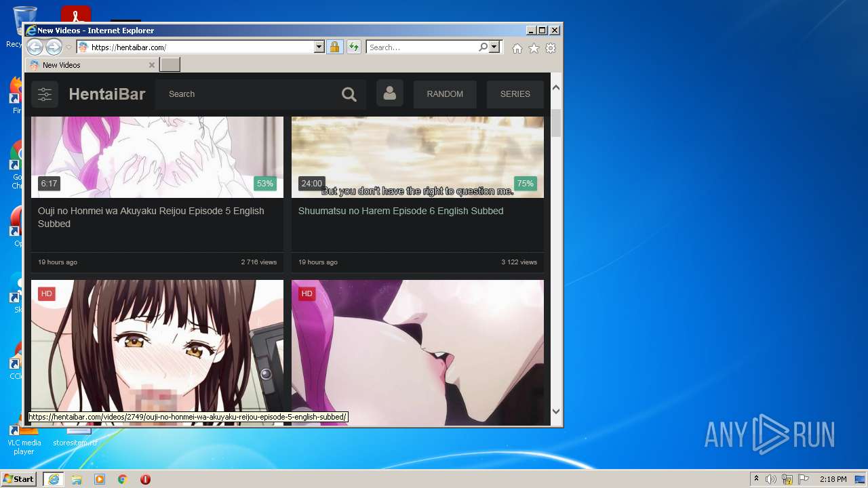Click the Internet Explorer taskbar icon
Image resolution: width=868 pixels, height=488 pixels.
tap(53, 479)
